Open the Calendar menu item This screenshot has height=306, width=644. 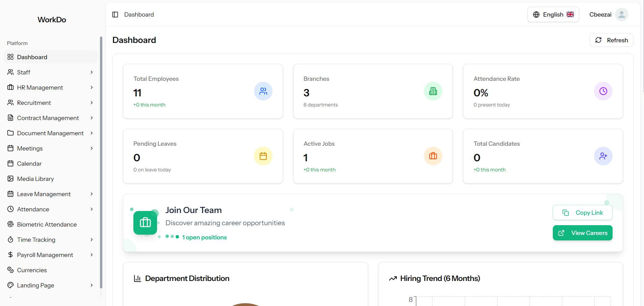tap(51, 163)
